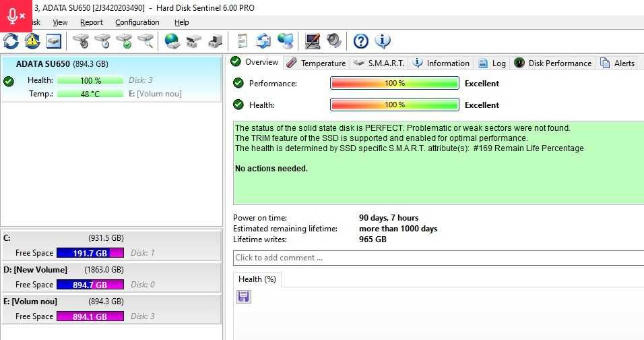Click the info speech bubble icon
644x340 pixels.
pyautogui.click(x=383, y=40)
